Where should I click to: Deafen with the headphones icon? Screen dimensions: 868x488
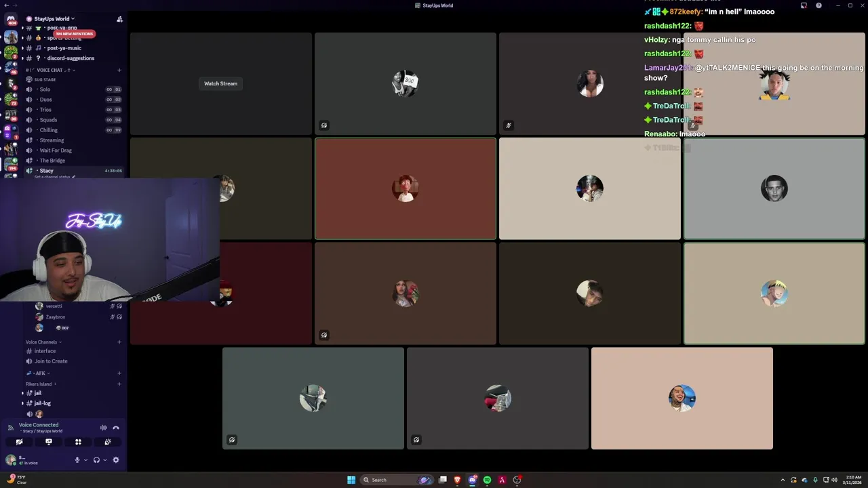pos(96,460)
